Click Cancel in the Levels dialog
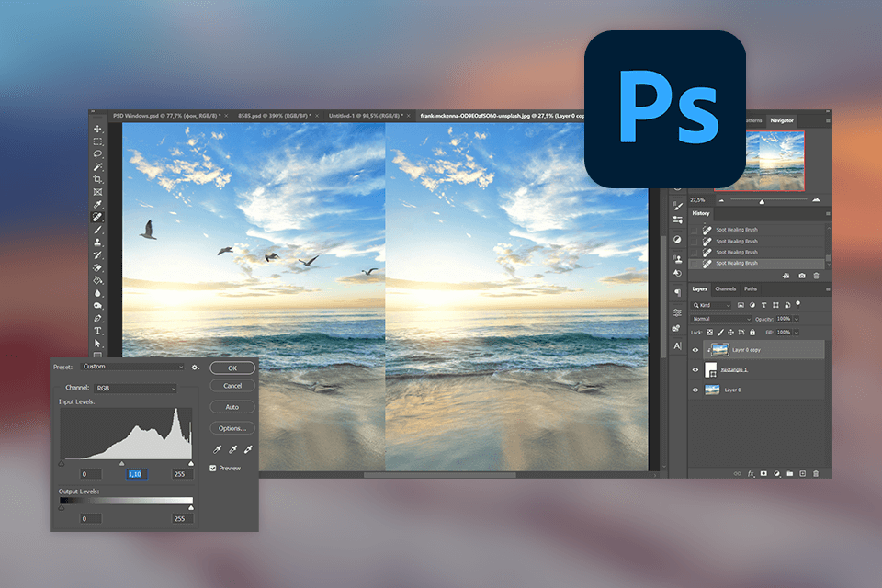 tap(232, 386)
